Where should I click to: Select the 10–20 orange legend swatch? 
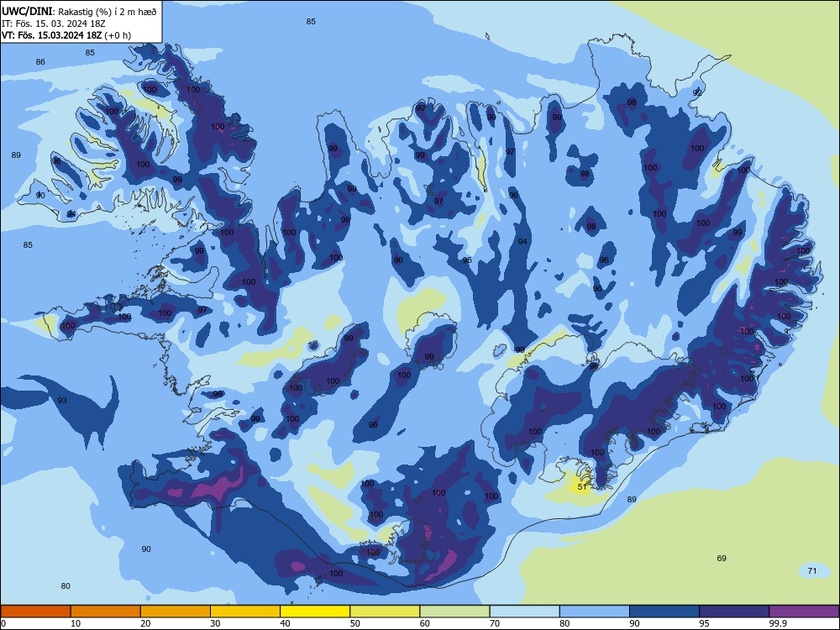click(106, 612)
